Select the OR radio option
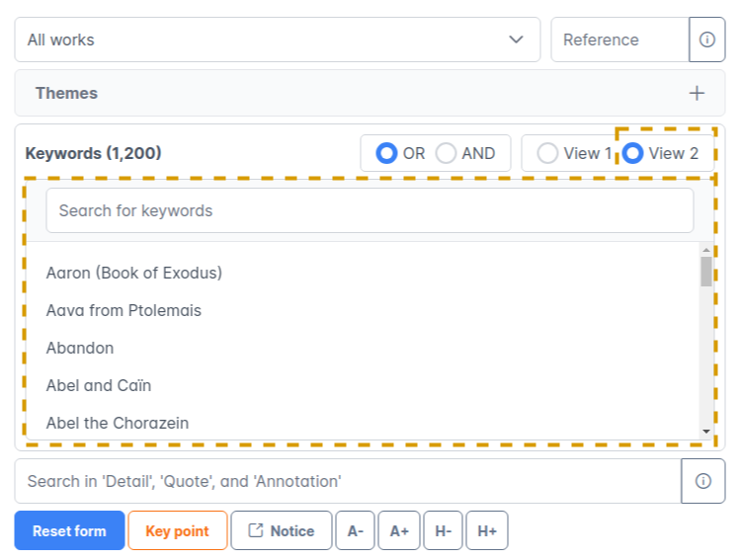 click(387, 153)
